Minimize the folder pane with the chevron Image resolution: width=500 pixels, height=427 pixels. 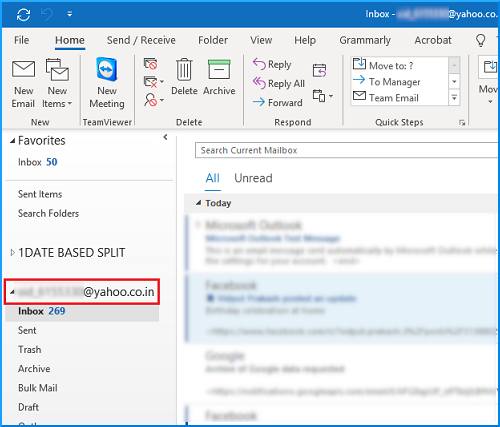[165, 137]
